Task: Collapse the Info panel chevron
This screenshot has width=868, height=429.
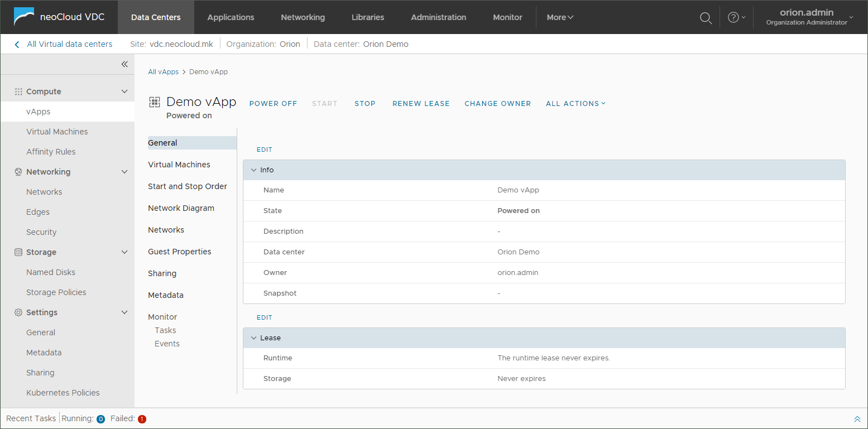Action: (x=253, y=170)
